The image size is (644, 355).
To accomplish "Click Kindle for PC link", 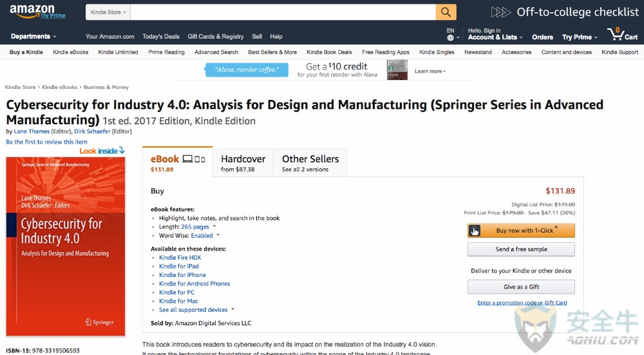I will (x=176, y=292).
